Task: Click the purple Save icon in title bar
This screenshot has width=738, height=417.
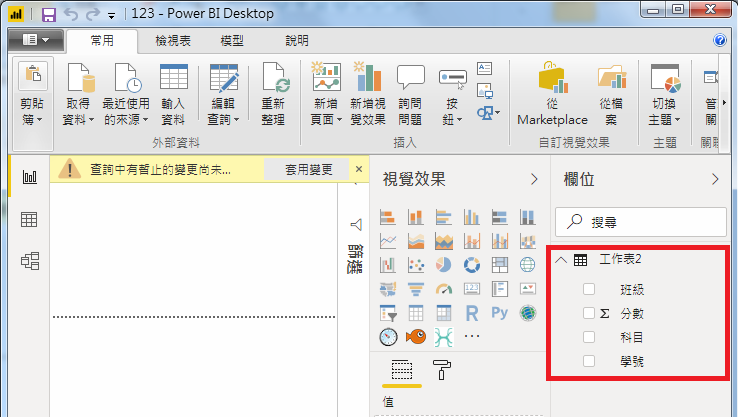Action: [x=48, y=15]
